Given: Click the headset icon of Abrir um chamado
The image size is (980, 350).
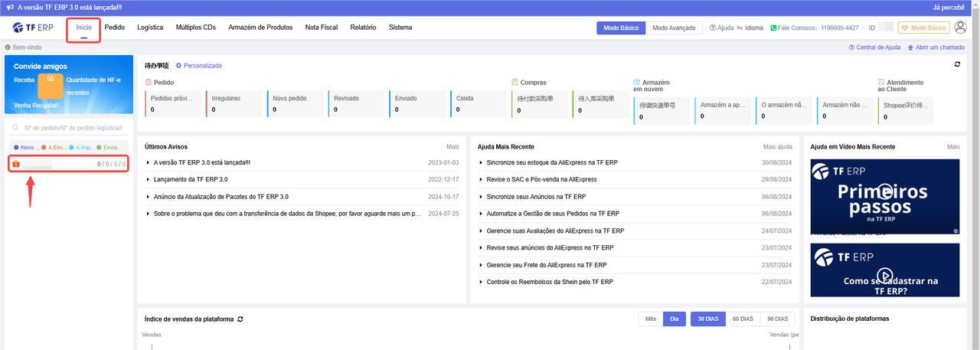Looking at the screenshot, I should tap(910, 47).
